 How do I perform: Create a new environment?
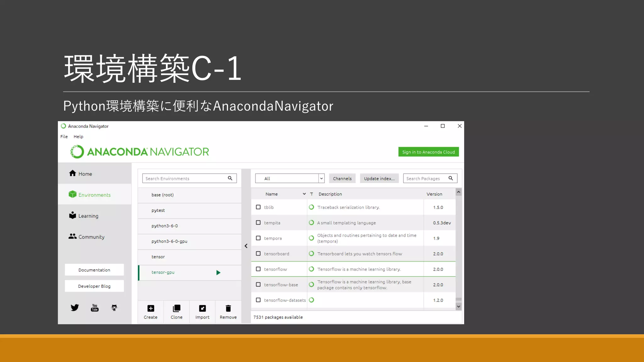(151, 312)
